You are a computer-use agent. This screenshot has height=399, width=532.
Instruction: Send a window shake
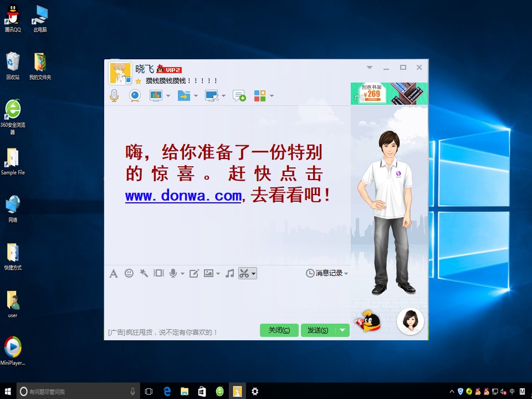pos(158,273)
